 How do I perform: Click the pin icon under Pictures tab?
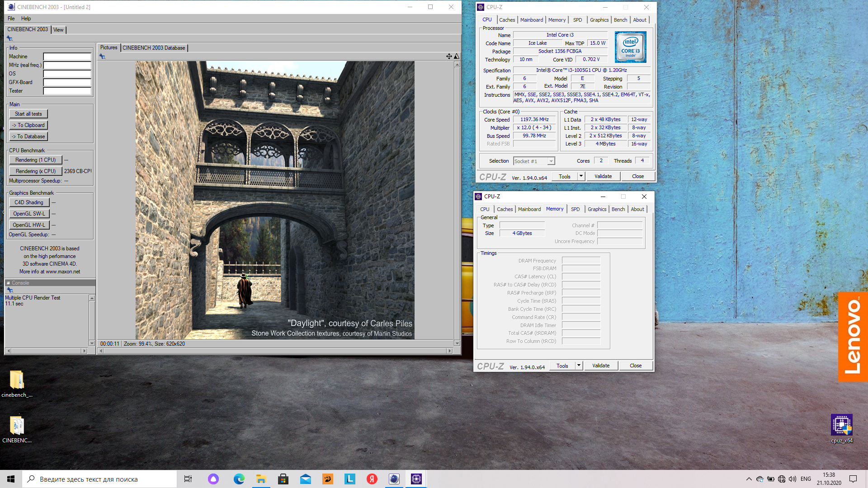[x=102, y=56]
